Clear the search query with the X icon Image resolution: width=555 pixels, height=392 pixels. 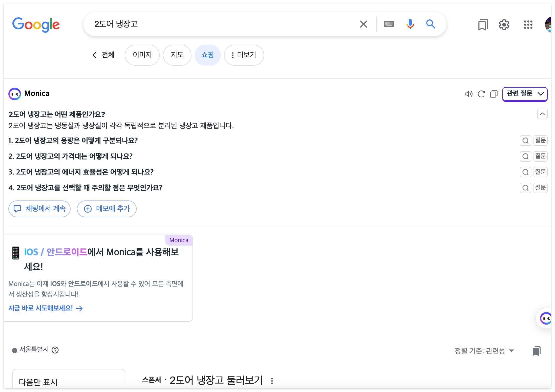point(363,24)
